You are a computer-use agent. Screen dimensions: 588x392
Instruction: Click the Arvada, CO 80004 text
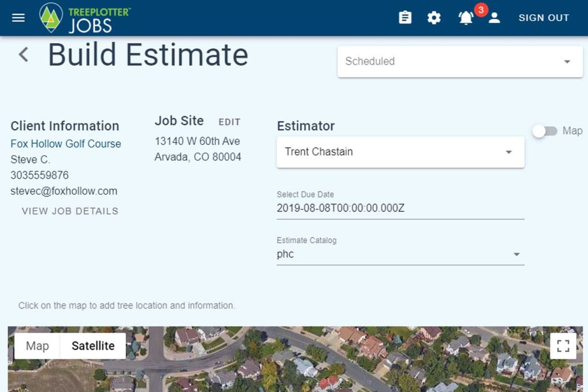pyautogui.click(x=197, y=157)
